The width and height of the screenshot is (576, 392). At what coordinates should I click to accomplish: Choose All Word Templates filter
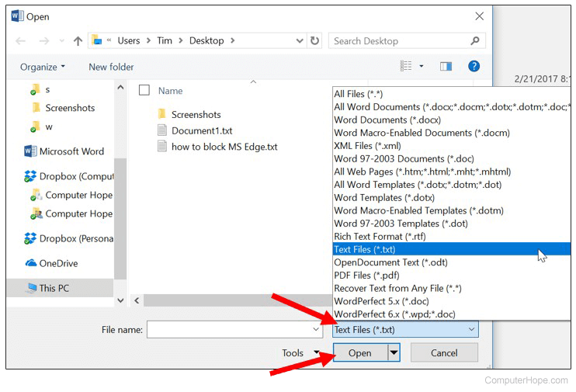click(x=452, y=185)
